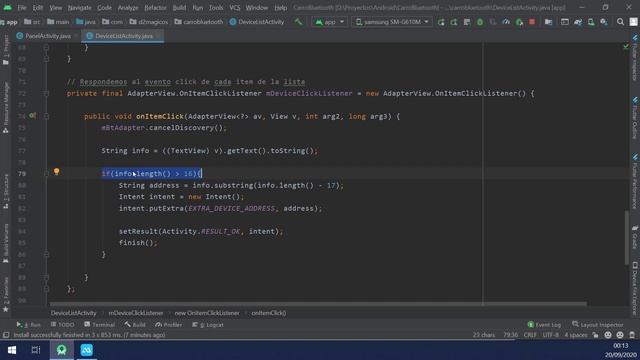Click Sync Project with Gradle Files icon

578,22
